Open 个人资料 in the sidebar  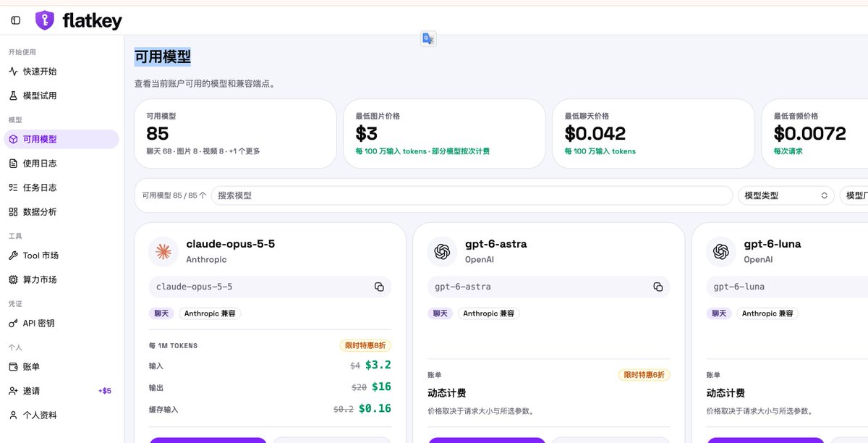pos(61,415)
